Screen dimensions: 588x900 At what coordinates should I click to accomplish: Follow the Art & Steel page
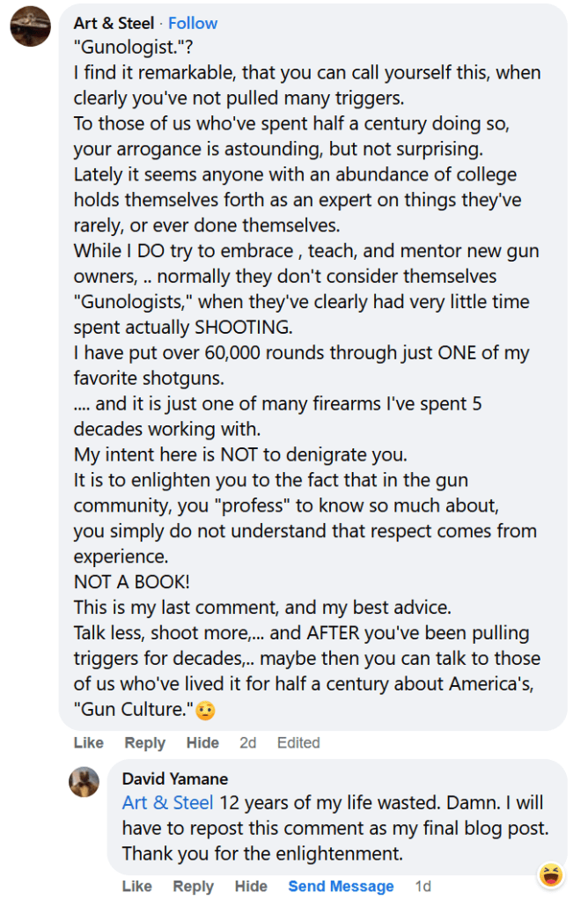click(x=193, y=23)
